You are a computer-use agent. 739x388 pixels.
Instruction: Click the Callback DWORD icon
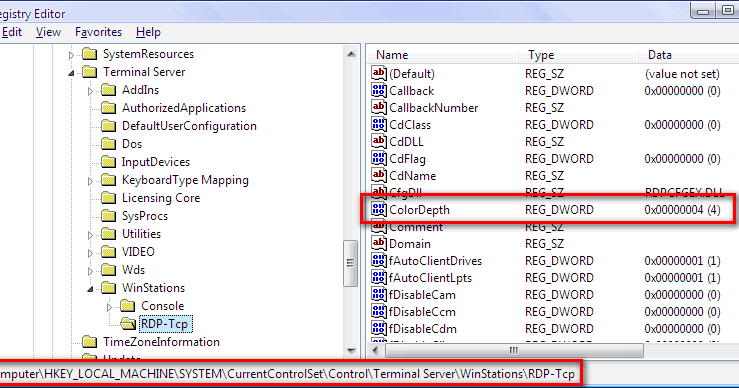click(379, 90)
